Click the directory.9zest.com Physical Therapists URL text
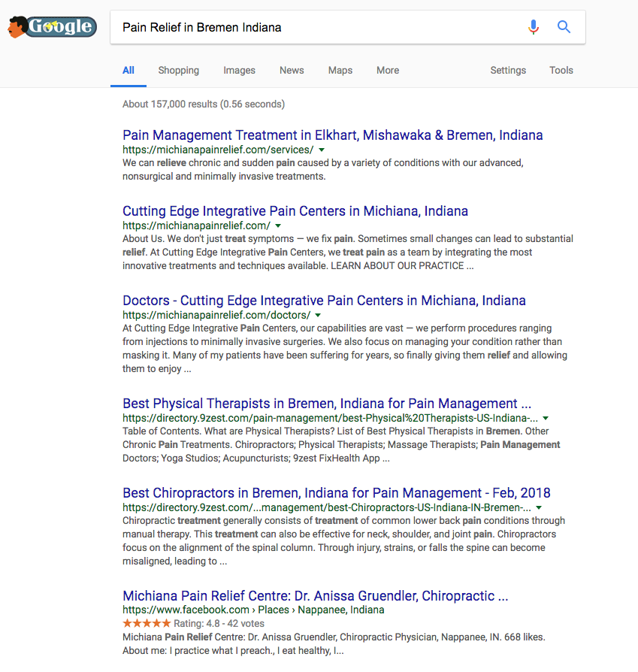 point(331,418)
